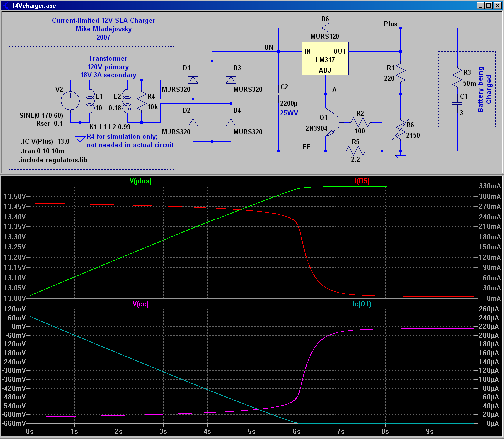Click inductor L2 secondary winding
This screenshot has width=504, height=439.
[x=127, y=101]
